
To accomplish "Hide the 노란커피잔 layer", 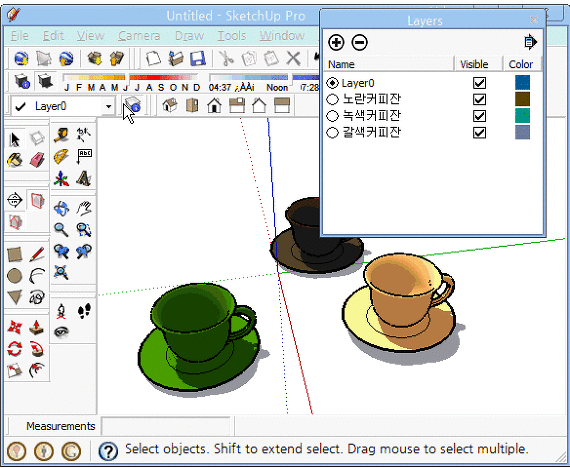I will click(x=479, y=99).
